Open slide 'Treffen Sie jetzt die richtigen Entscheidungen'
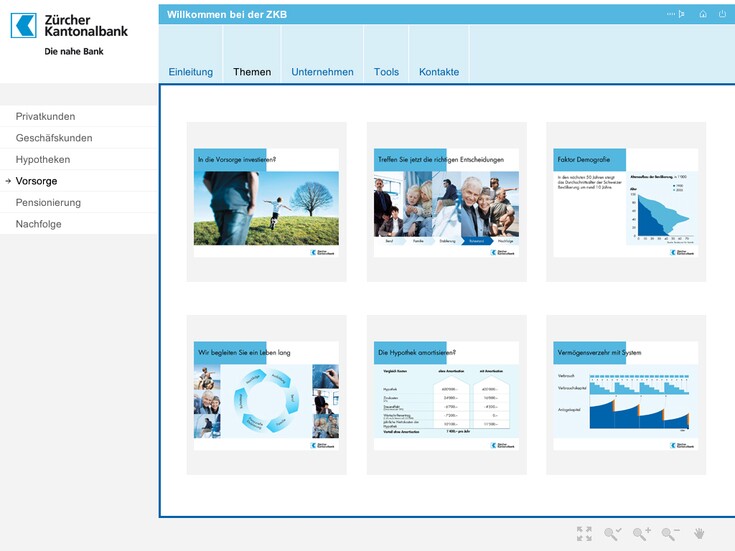This screenshot has height=551, width=735. [446, 202]
